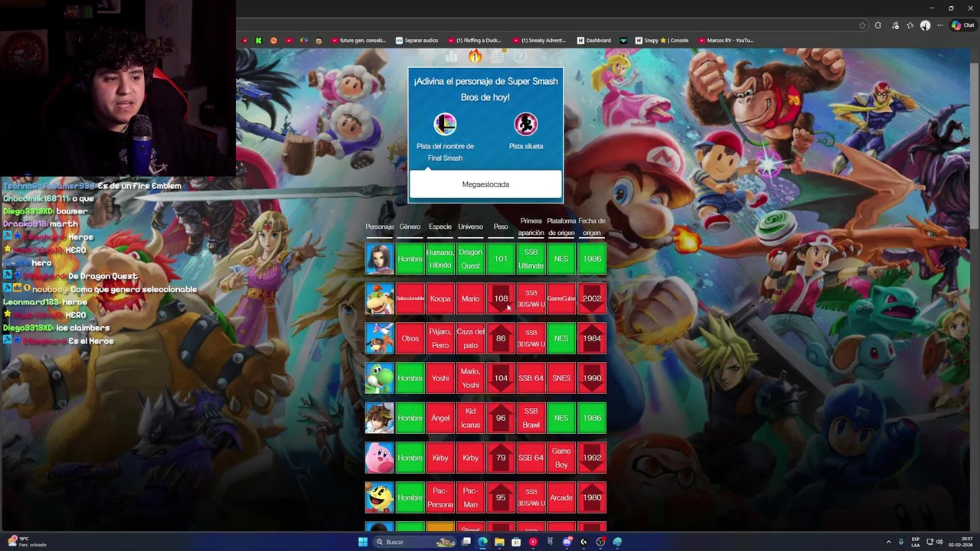Image resolution: width=980 pixels, height=551 pixels.
Task: Open the ESP LAA language switcher
Action: (x=916, y=542)
